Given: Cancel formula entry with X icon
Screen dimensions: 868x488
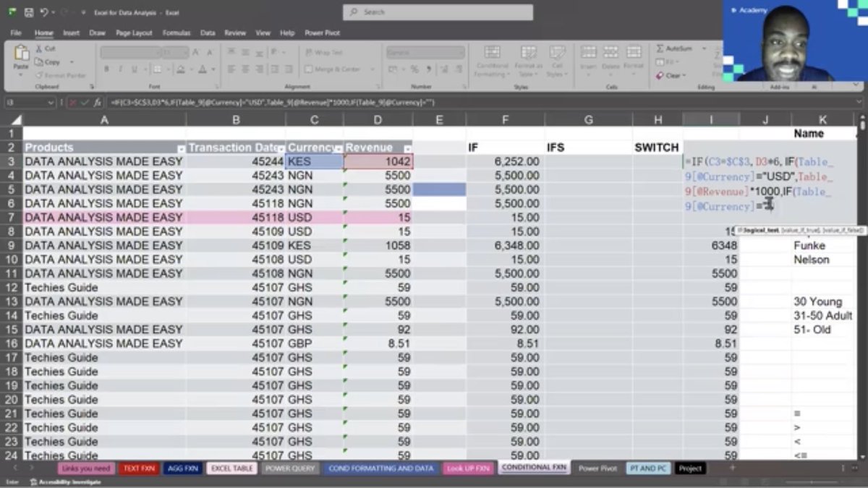Looking at the screenshot, I should pyautogui.click(x=72, y=103).
